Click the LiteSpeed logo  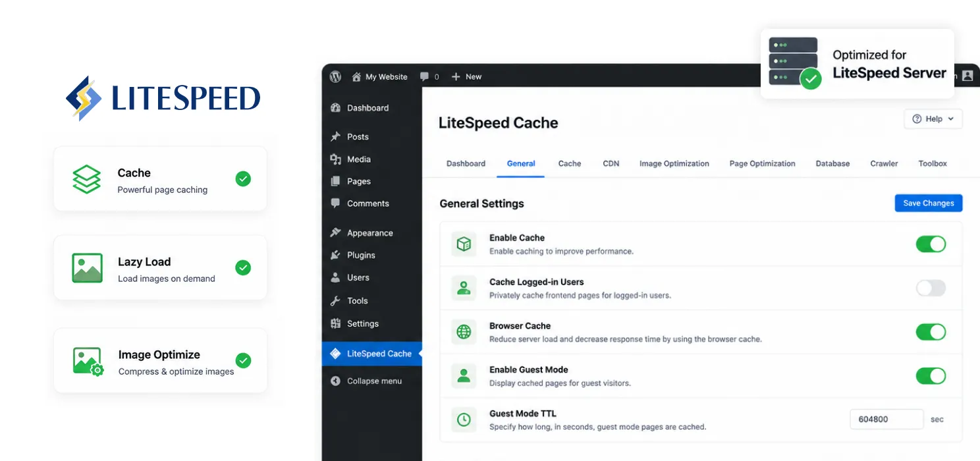(x=163, y=98)
